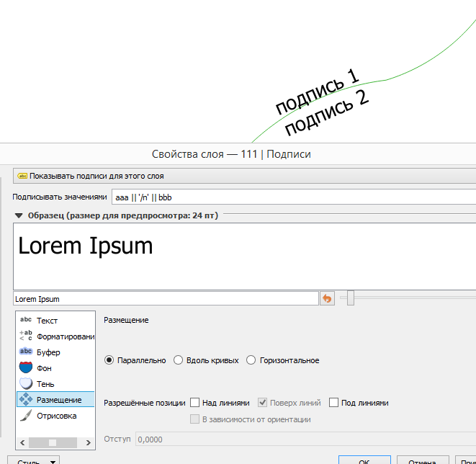Click the Фон shield icon
This screenshot has height=464, width=476.
click(26, 367)
